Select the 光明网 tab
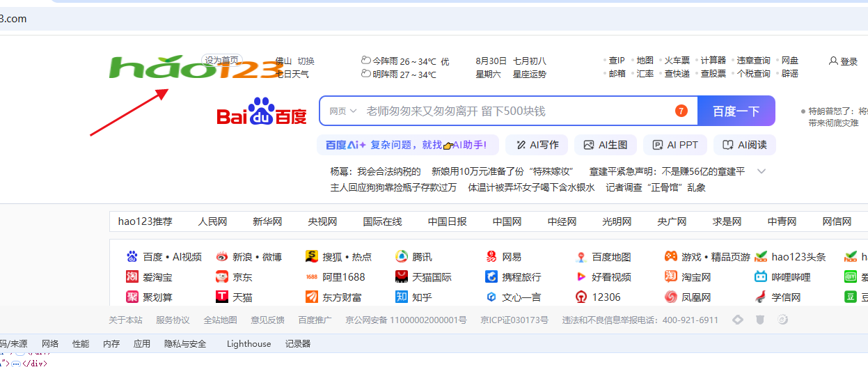868x367 pixels. (617, 221)
